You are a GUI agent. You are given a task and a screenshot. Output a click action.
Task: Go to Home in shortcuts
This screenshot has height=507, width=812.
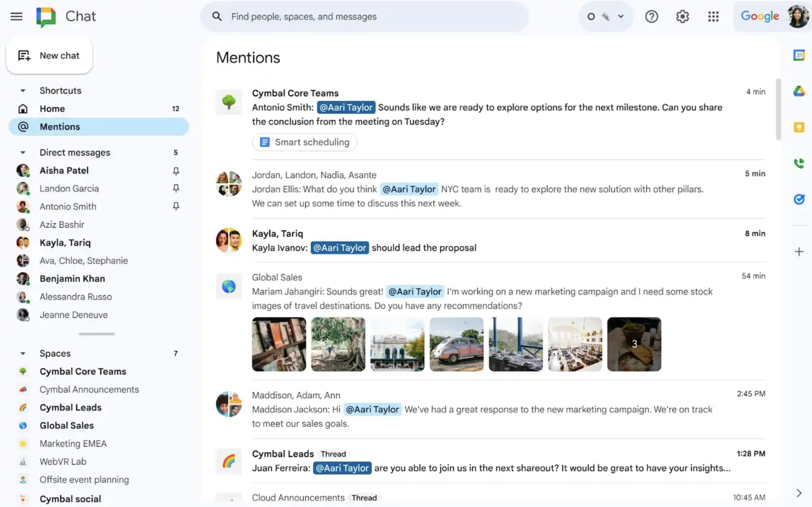52,109
